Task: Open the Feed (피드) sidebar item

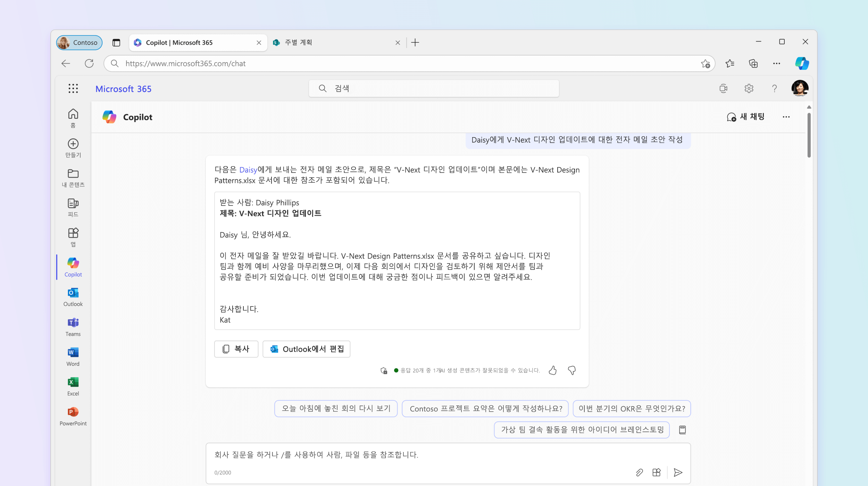Action: 73,208
